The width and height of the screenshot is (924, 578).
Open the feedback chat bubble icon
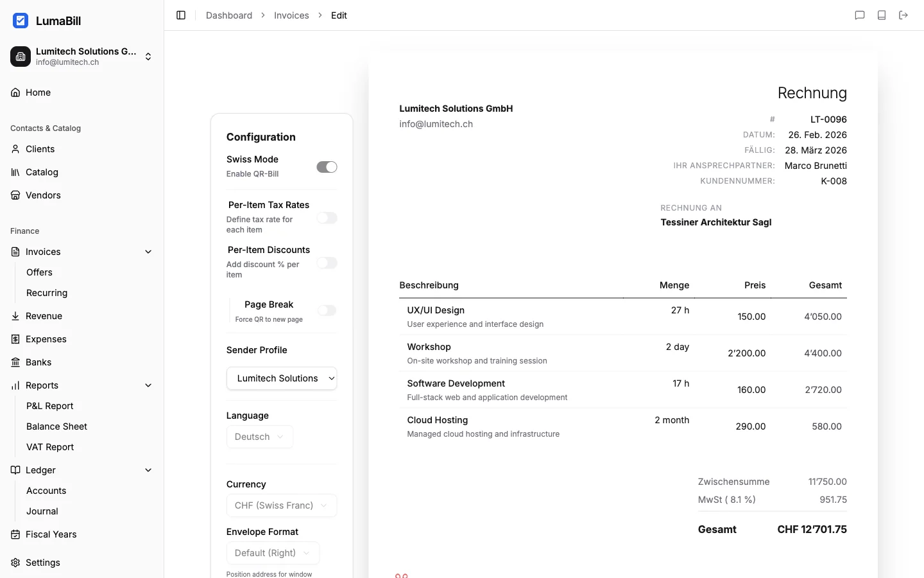pos(860,15)
